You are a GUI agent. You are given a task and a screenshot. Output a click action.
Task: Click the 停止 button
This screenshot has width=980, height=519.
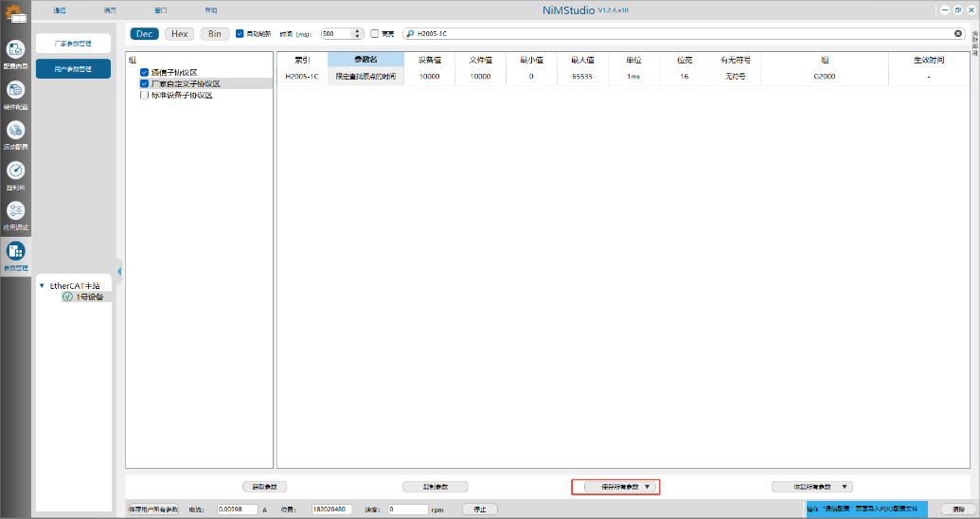click(480, 510)
